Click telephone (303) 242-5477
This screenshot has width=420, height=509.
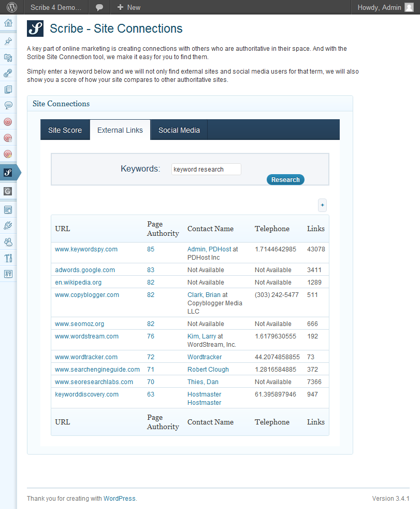point(277,295)
